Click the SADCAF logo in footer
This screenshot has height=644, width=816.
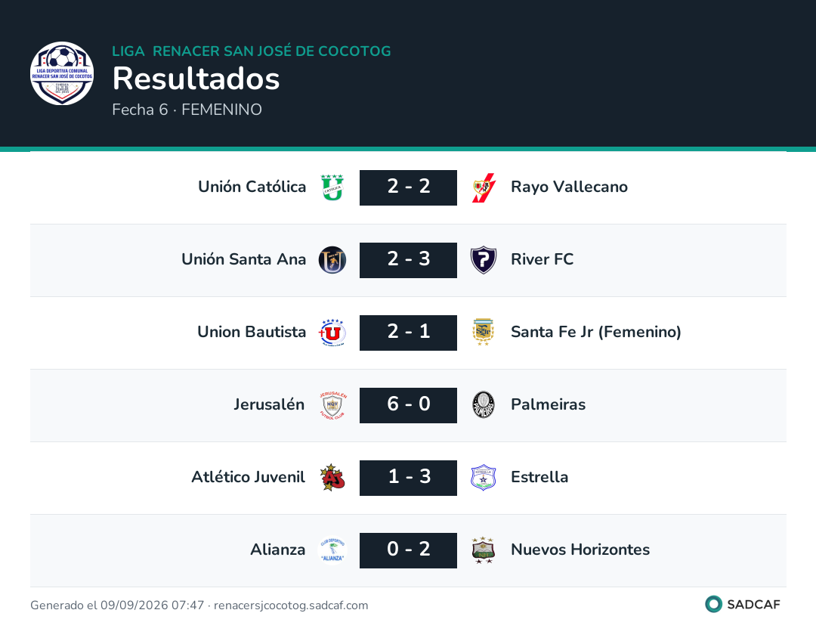click(x=743, y=604)
